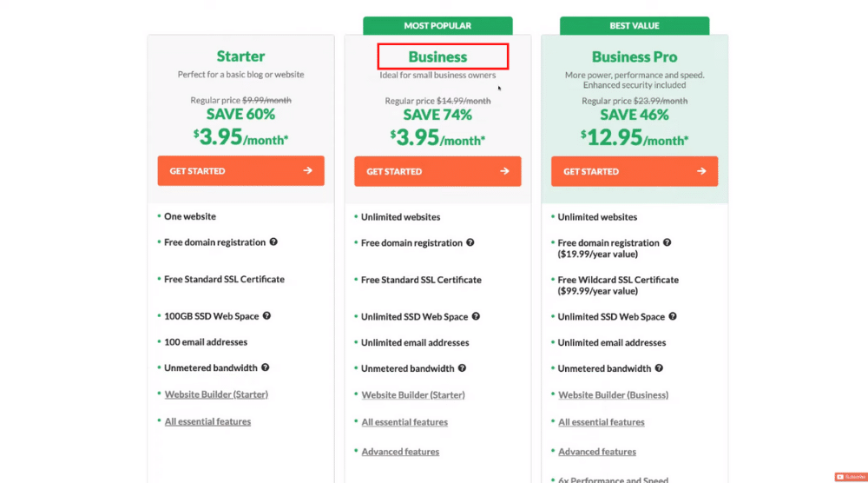Click help icon beside Business Unlimited SSD Web Space
Screen dimensions: 868x483
tap(476, 317)
